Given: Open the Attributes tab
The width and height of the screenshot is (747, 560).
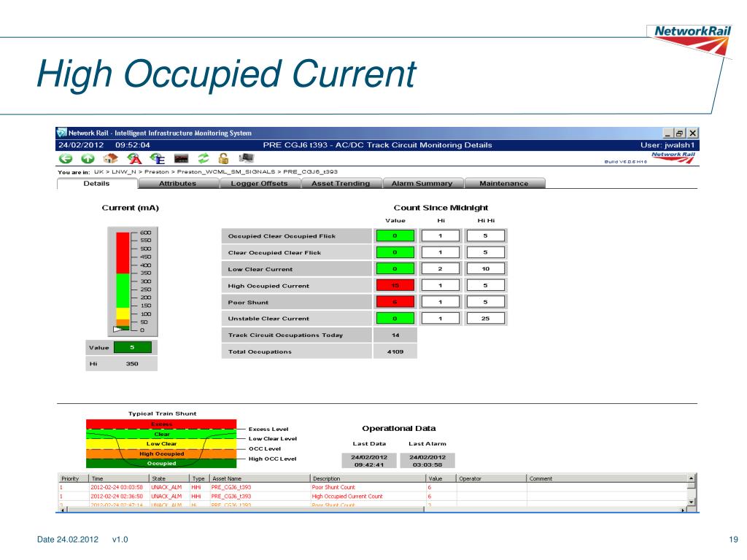Looking at the screenshot, I should click(x=178, y=183).
